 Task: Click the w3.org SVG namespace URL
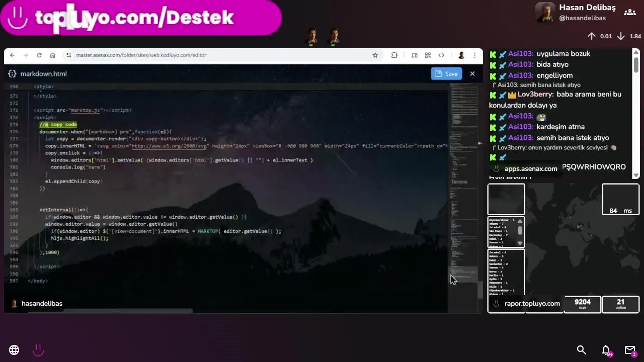pos(169,146)
